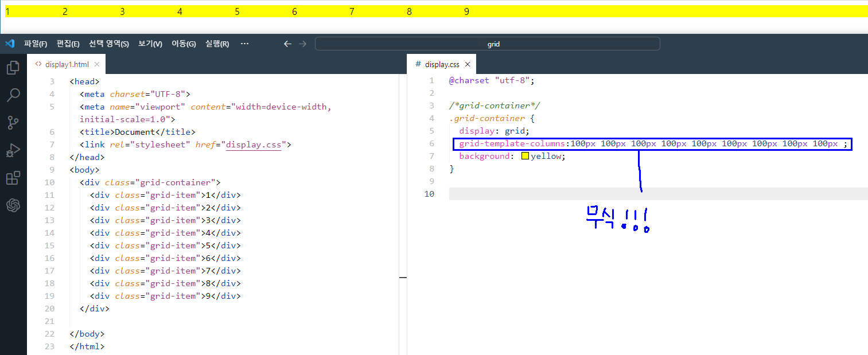The height and width of the screenshot is (355, 868).
Task: Click the <title>Document</title> line
Action: pos(138,132)
